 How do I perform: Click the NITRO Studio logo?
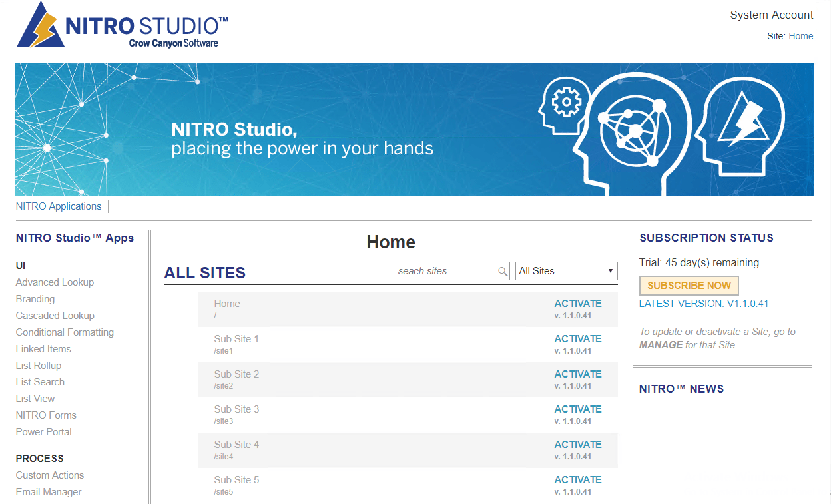(123, 25)
